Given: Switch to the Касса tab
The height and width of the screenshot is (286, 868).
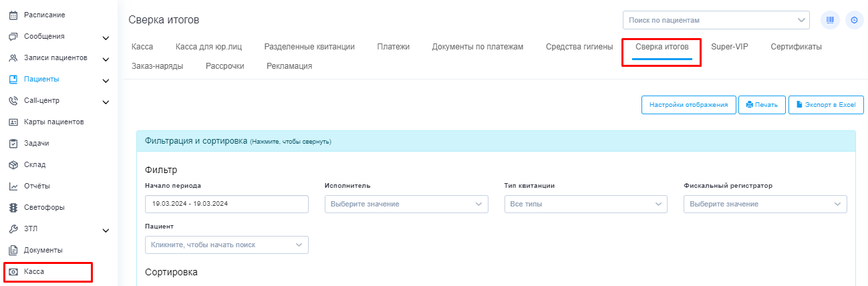Looking at the screenshot, I should [x=142, y=47].
